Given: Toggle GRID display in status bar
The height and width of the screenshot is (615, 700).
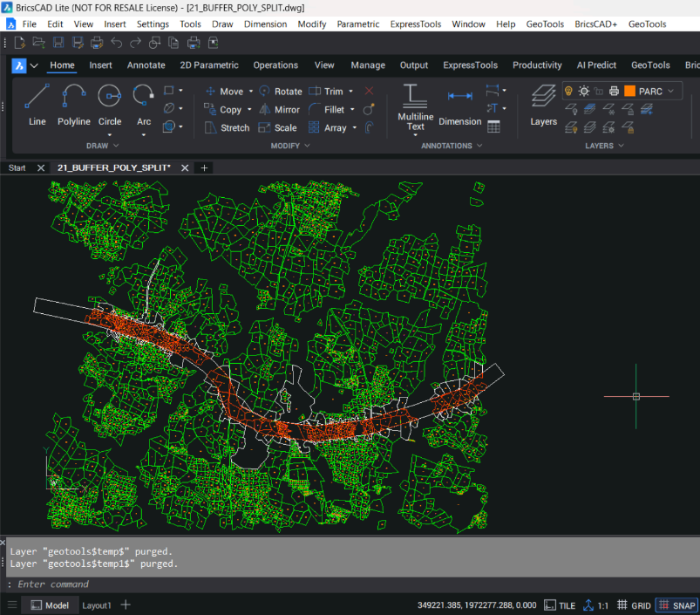Looking at the screenshot, I should coord(634,605).
